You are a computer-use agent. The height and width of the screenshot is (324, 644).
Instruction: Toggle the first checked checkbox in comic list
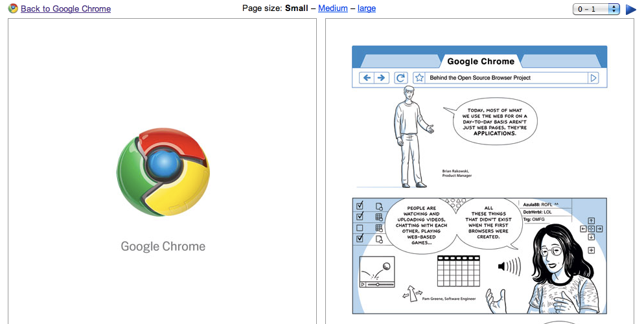[x=360, y=206]
